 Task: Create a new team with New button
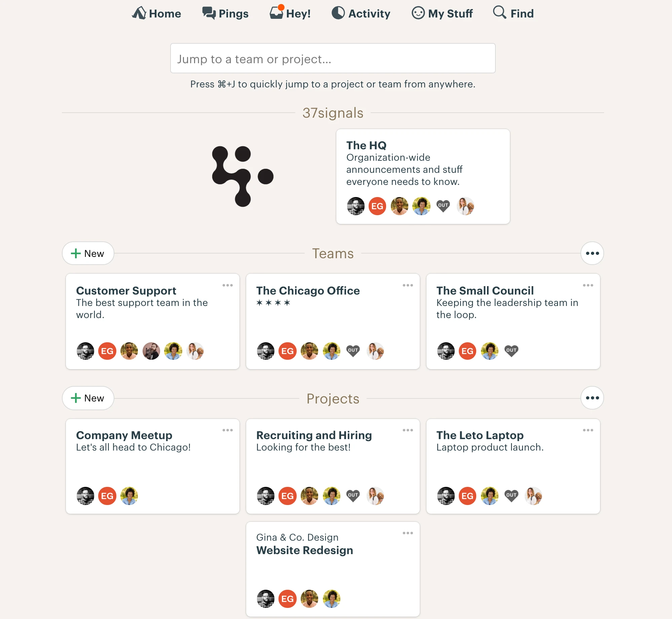[x=88, y=253]
